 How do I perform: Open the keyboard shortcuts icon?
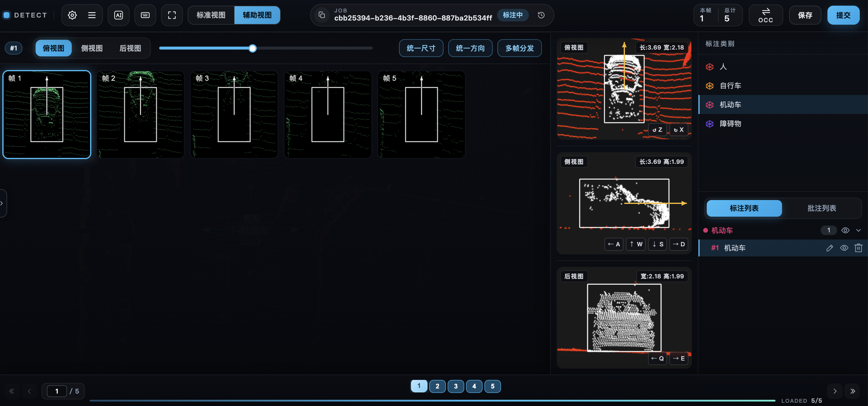[x=145, y=15]
